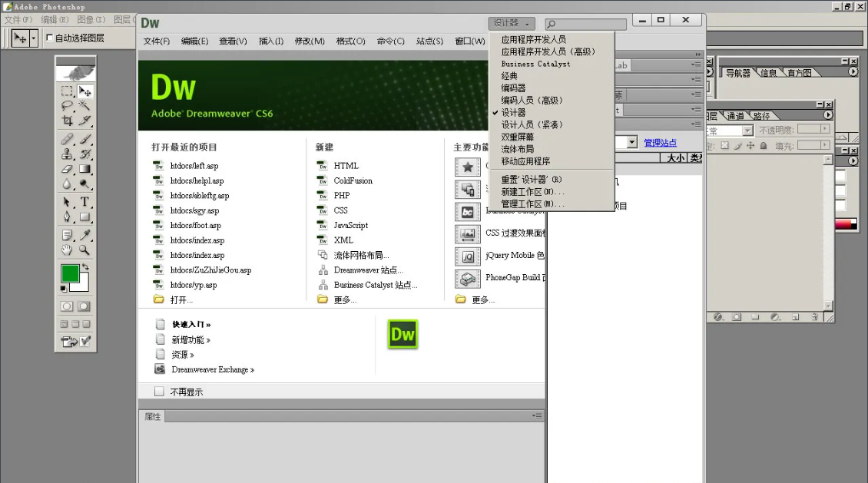Viewport: 868px width, 483px height.
Task: Select the Rectangular Marquee tool
Action: [x=67, y=91]
